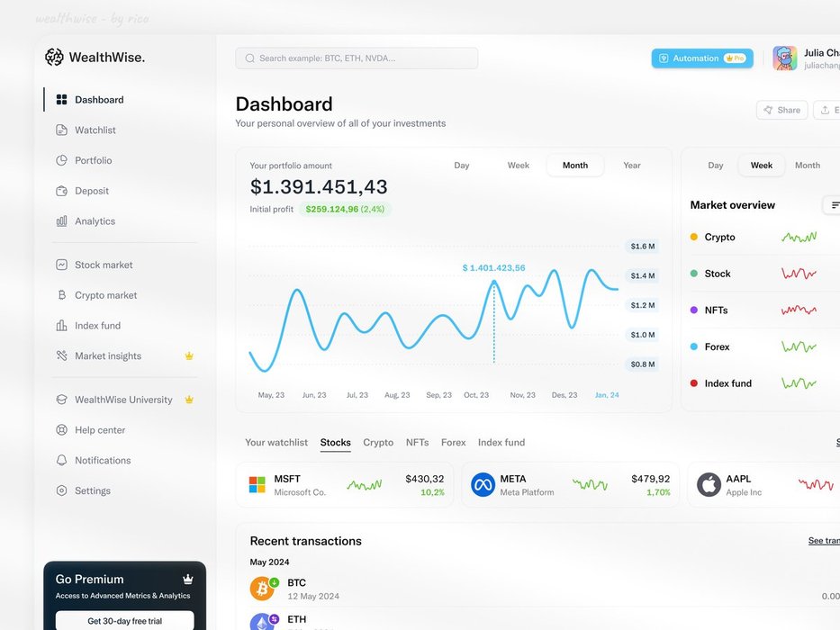Open the Settings gear icon

pyautogui.click(x=61, y=490)
